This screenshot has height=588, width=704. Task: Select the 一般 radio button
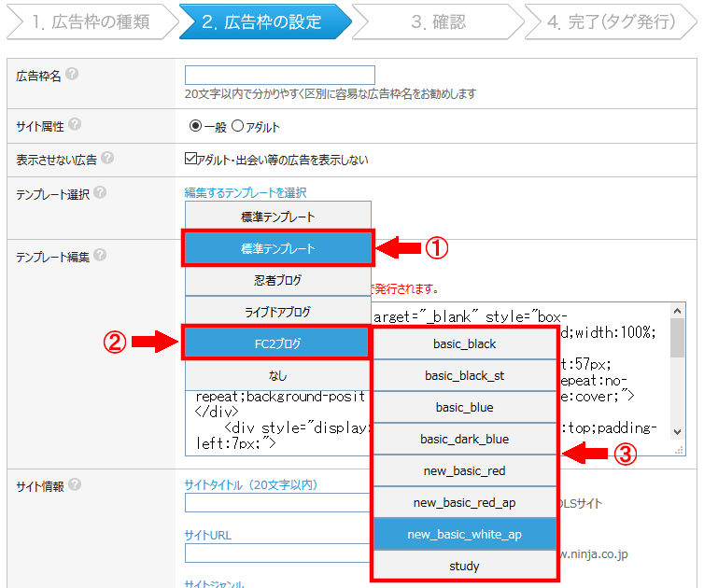click(x=195, y=126)
